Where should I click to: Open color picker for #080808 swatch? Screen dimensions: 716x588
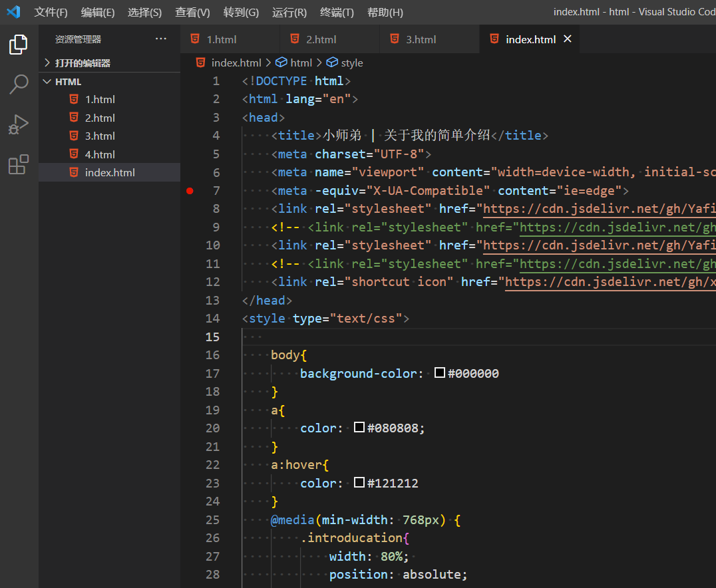coord(359,427)
